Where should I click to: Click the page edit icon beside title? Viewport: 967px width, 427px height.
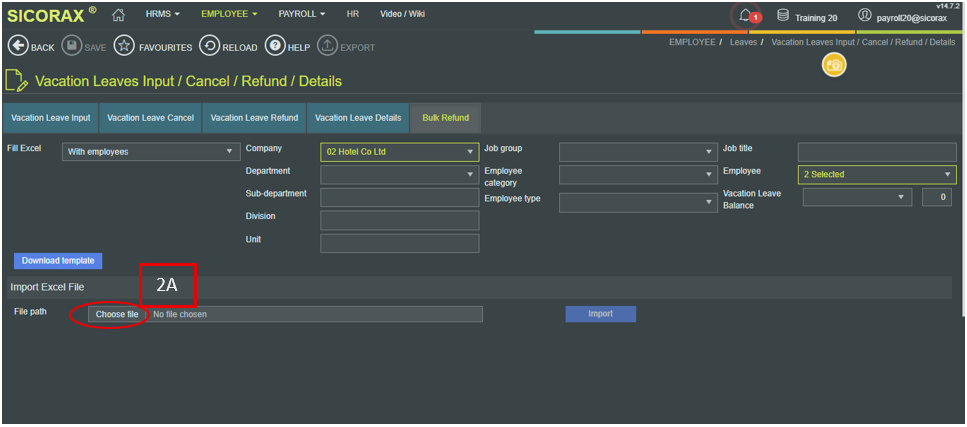coord(16,81)
